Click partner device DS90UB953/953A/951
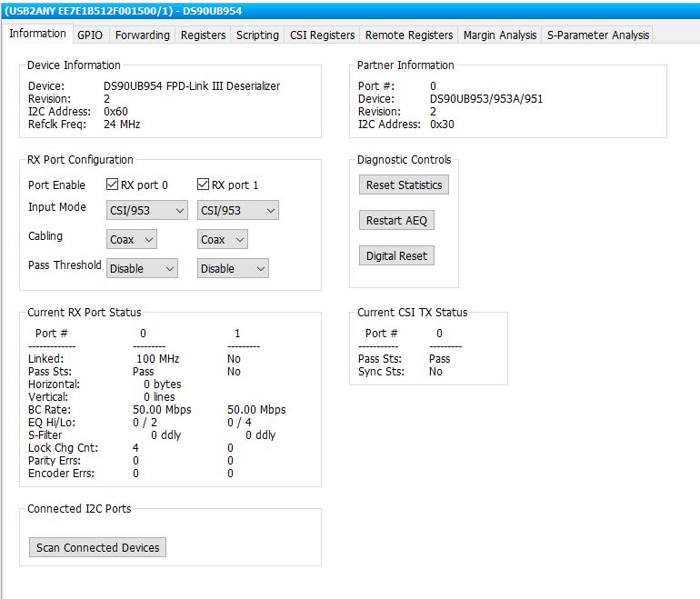 486,99
